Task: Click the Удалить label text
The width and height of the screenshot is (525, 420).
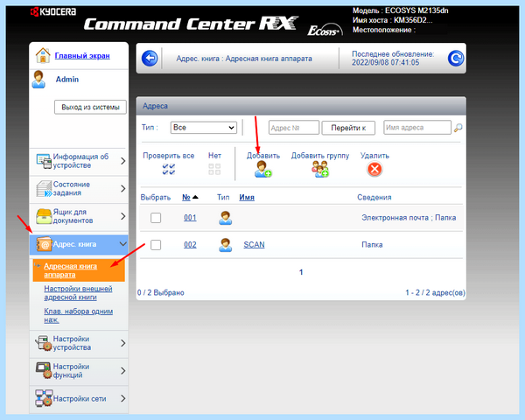Action: [x=374, y=156]
